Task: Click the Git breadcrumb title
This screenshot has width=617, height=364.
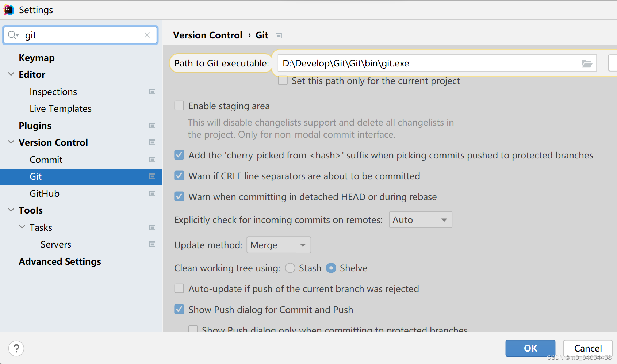Action: click(x=262, y=35)
